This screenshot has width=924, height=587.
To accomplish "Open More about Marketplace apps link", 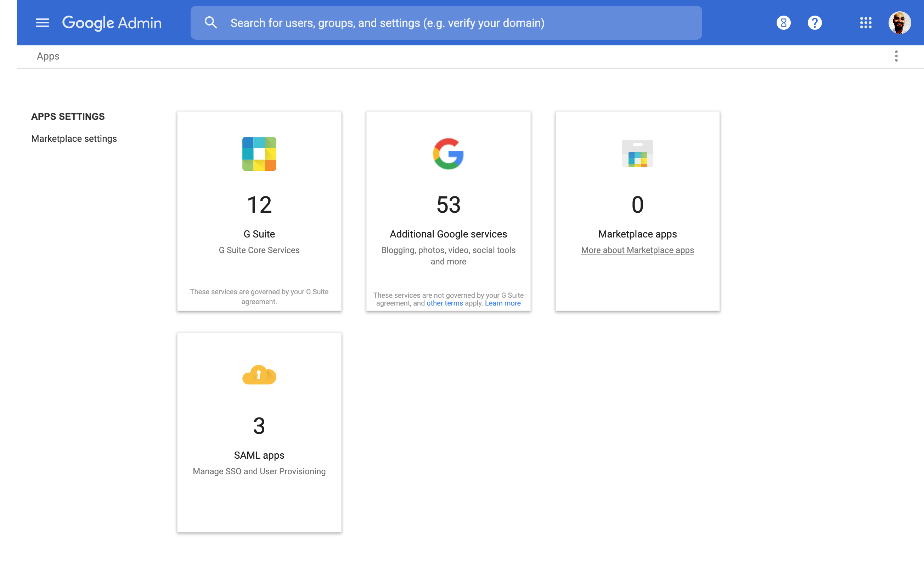I will (x=637, y=250).
